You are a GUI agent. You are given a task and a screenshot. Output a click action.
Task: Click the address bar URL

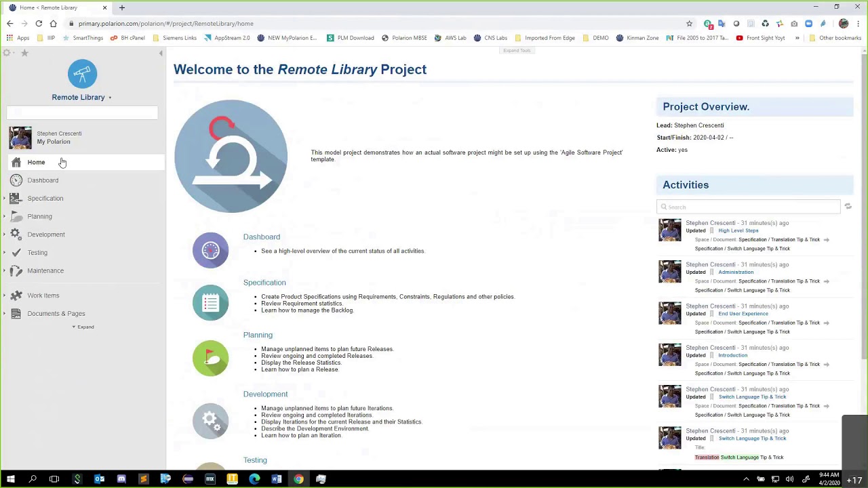click(166, 24)
